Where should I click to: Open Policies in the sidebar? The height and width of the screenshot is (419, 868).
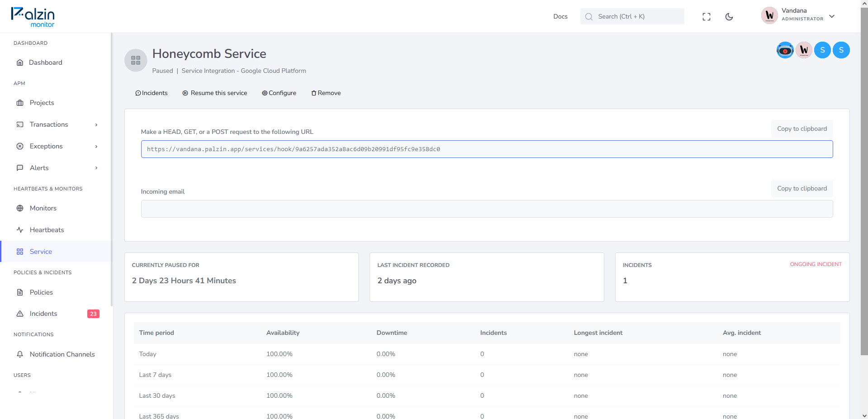point(41,292)
